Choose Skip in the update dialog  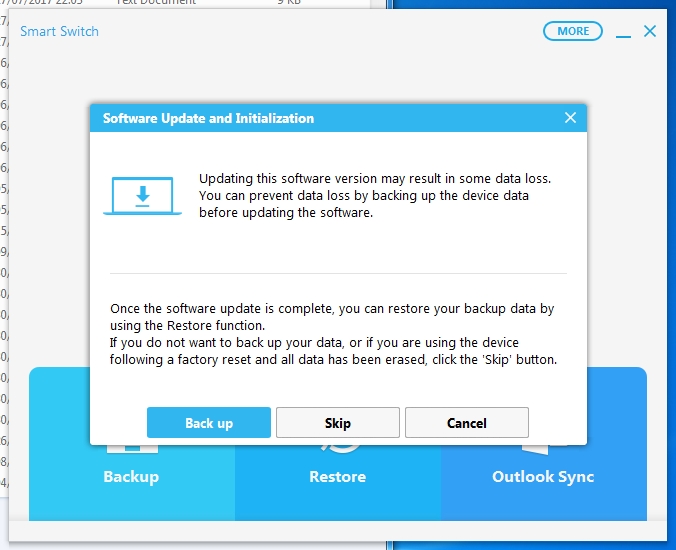pyautogui.click(x=338, y=422)
